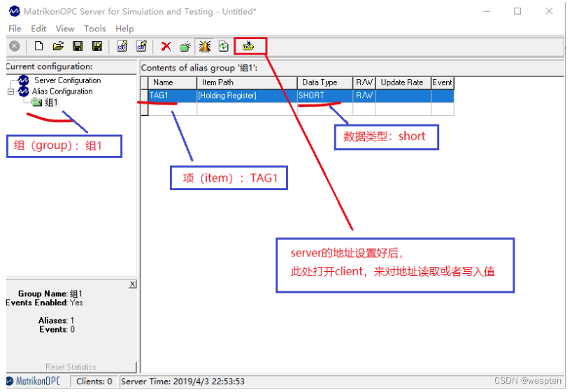This screenshot has width=572, height=392.
Task: Click the [Holding Register] item path cell
Action: [247, 96]
